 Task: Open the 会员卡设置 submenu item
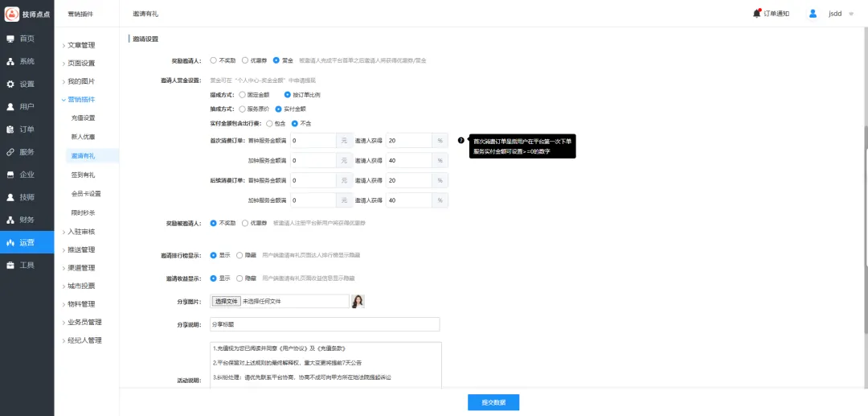pyautogui.click(x=86, y=194)
